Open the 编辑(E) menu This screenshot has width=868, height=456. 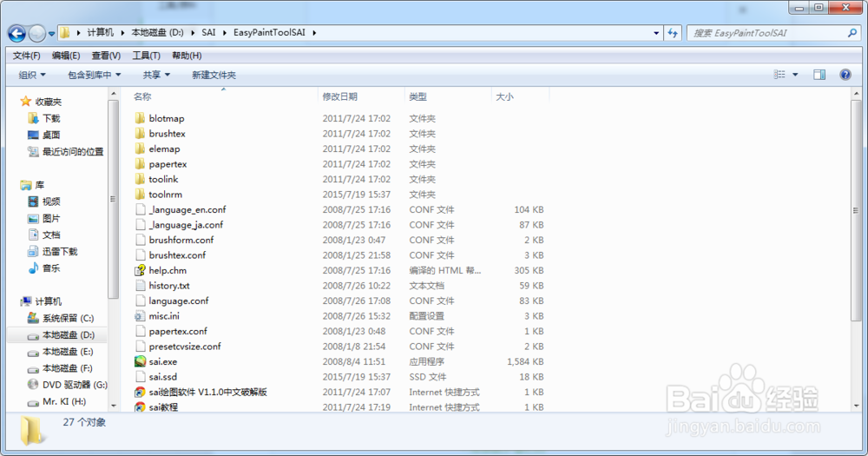click(66, 56)
